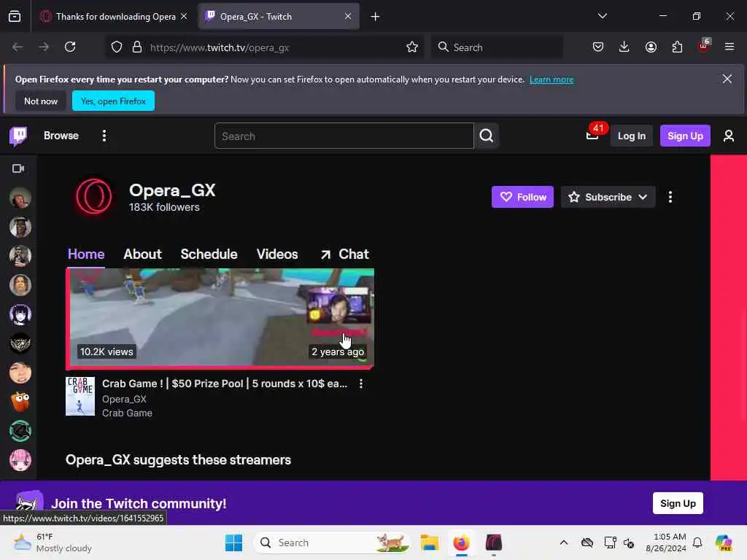Pop out the Chat tab
This screenshot has height=560, width=747.
coord(344,254)
